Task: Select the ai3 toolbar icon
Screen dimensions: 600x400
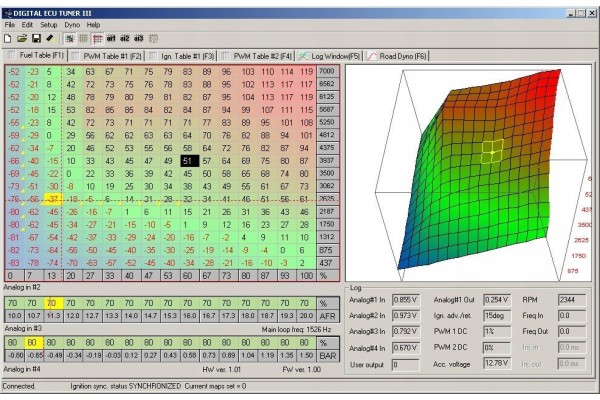Action: point(139,38)
